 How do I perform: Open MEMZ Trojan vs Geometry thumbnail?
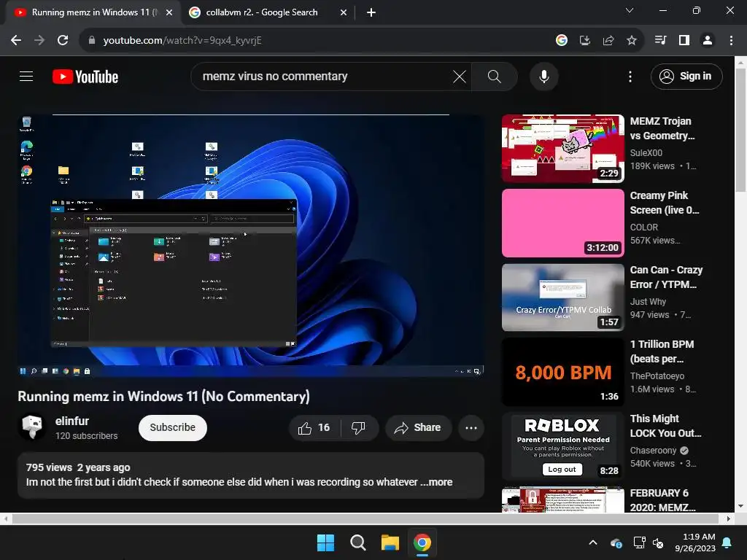[x=563, y=149]
